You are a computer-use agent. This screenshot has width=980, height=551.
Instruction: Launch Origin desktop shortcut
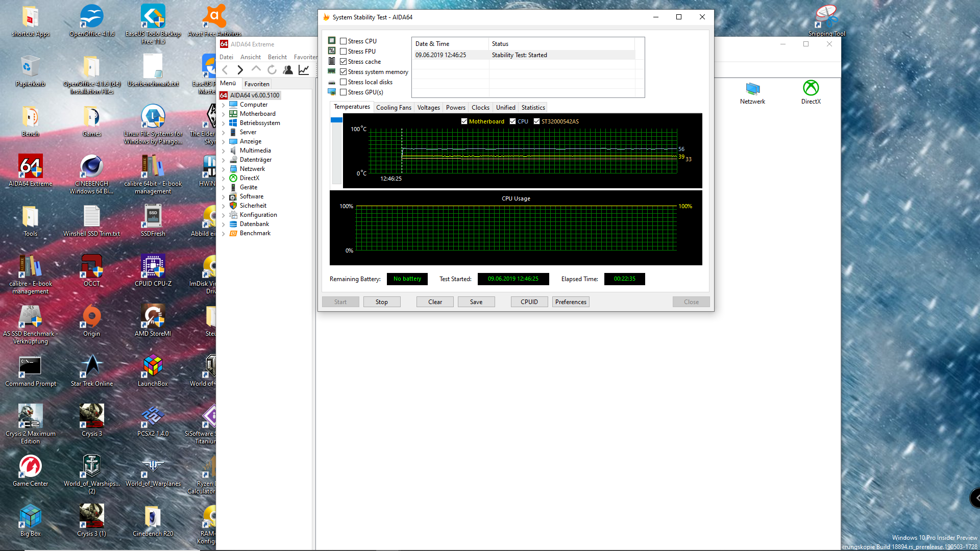[92, 320]
